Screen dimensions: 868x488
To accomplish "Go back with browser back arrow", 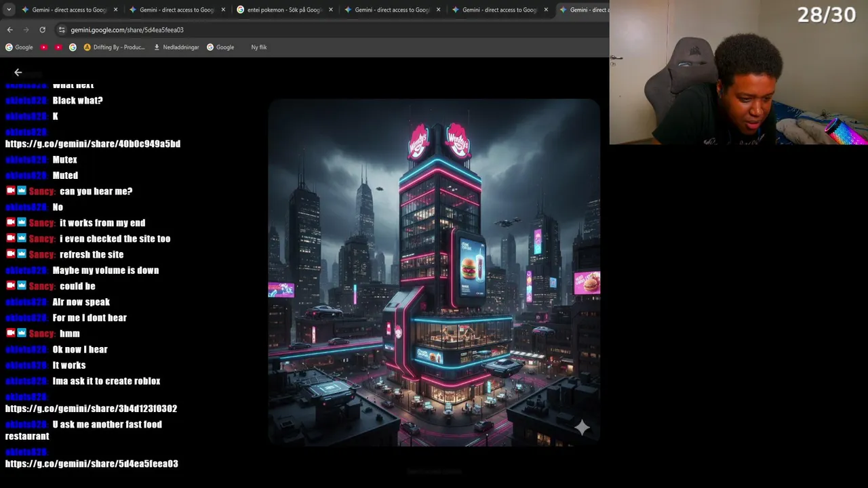I will click(x=9, y=30).
